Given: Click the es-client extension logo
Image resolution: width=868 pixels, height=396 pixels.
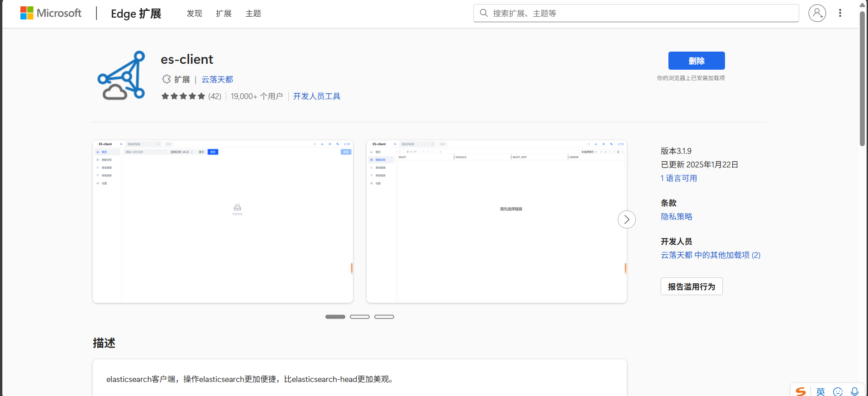Looking at the screenshot, I should (x=121, y=75).
